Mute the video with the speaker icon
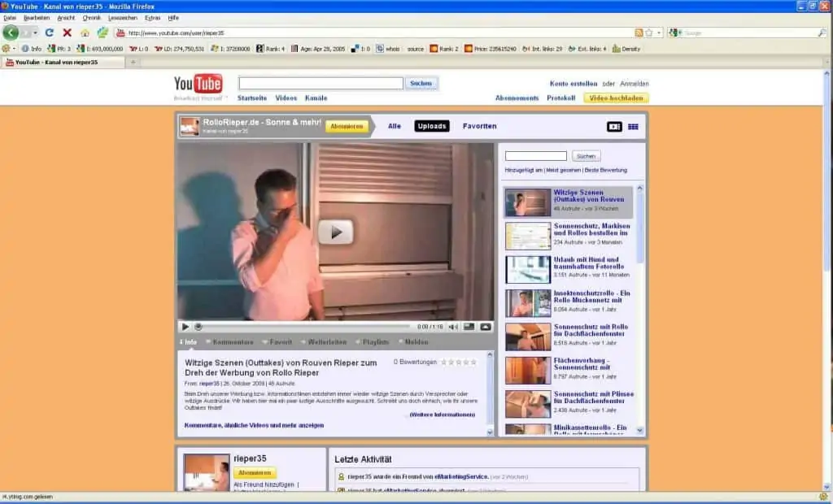 coord(453,327)
